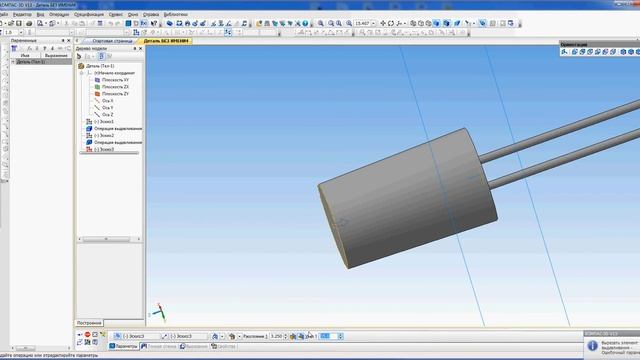Screen dimensions: 640x360
Task: Pin the Дерево модели panel
Action: (x=135, y=48)
